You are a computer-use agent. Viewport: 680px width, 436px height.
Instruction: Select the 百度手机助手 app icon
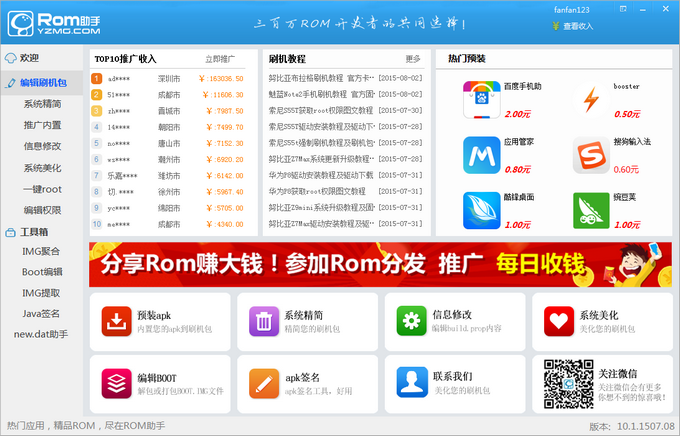[x=482, y=100]
